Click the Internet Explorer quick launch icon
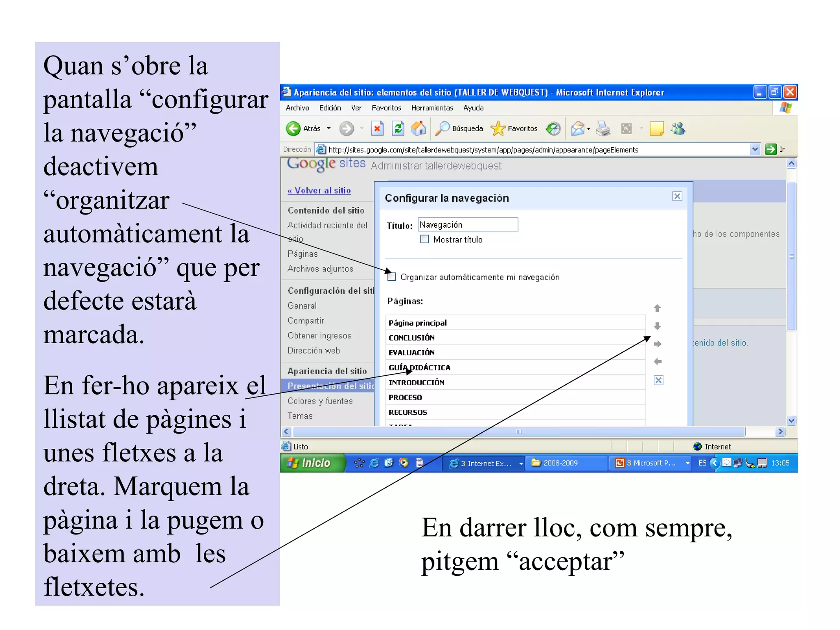The image size is (840, 630). [374, 463]
